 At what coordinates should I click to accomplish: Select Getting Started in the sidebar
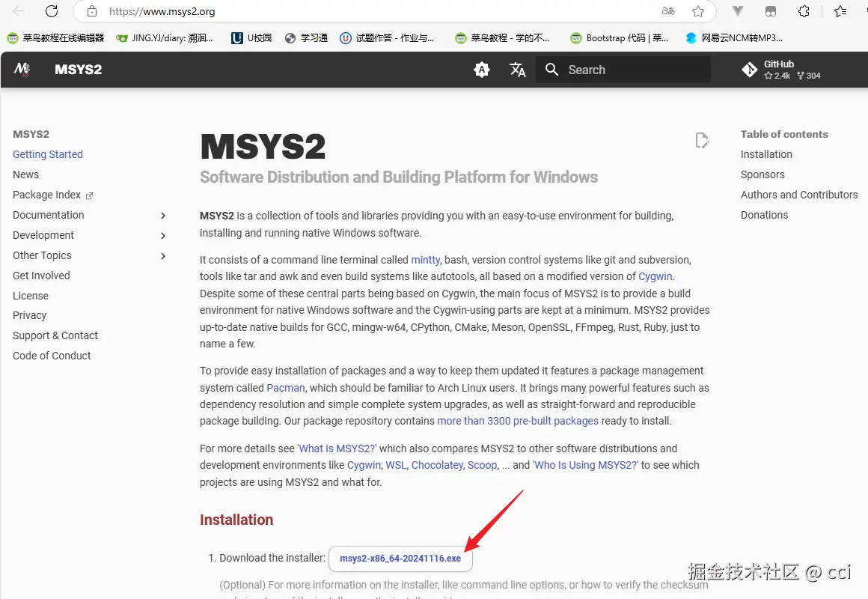[x=48, y=154]
